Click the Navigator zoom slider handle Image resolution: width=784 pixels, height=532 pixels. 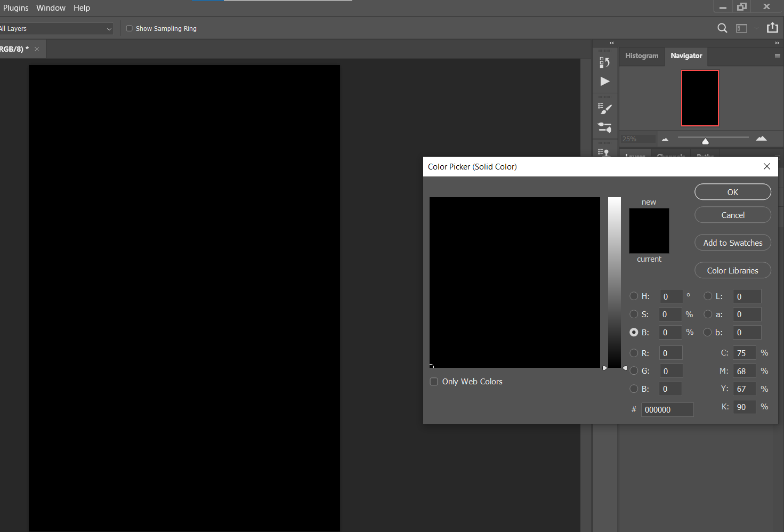pyautogui.click(x=705, y=141)
